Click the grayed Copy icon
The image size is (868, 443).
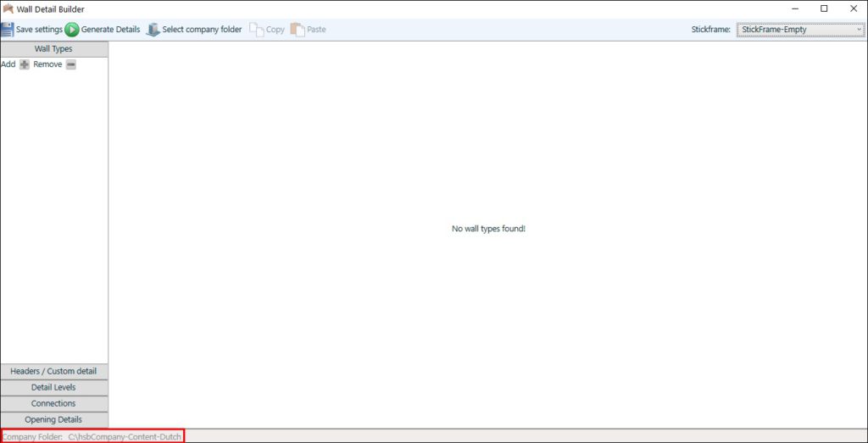click(x=256, y=30)
